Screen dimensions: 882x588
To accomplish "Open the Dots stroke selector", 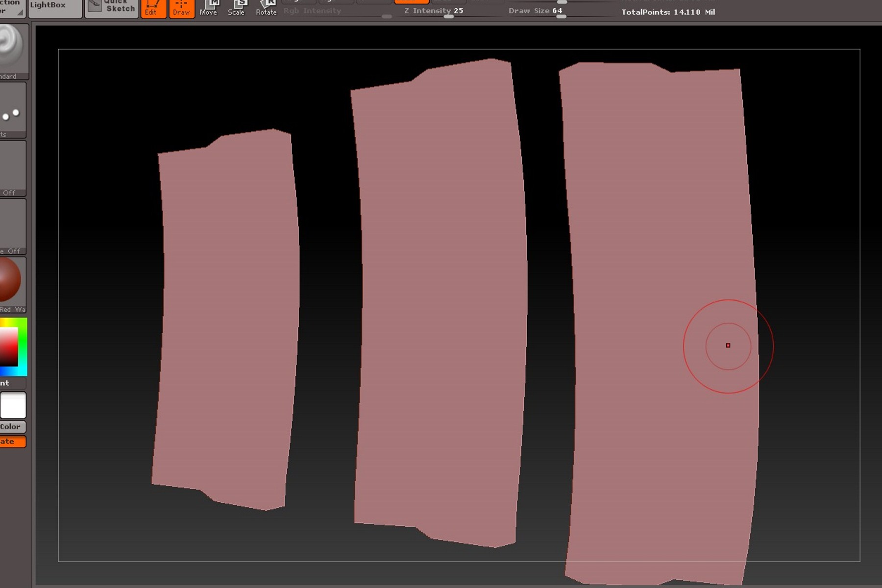I will [13, 110].
